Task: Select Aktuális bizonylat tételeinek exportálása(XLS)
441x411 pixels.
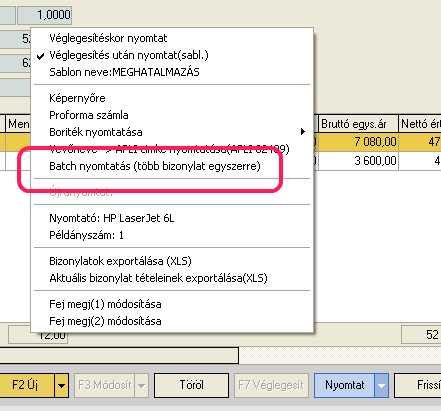Action: pos(172,278)
